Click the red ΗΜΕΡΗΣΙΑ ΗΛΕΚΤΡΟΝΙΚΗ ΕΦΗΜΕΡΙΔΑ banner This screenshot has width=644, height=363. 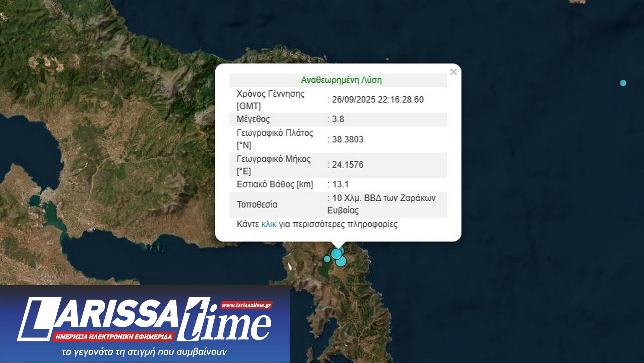click(113, 336)
